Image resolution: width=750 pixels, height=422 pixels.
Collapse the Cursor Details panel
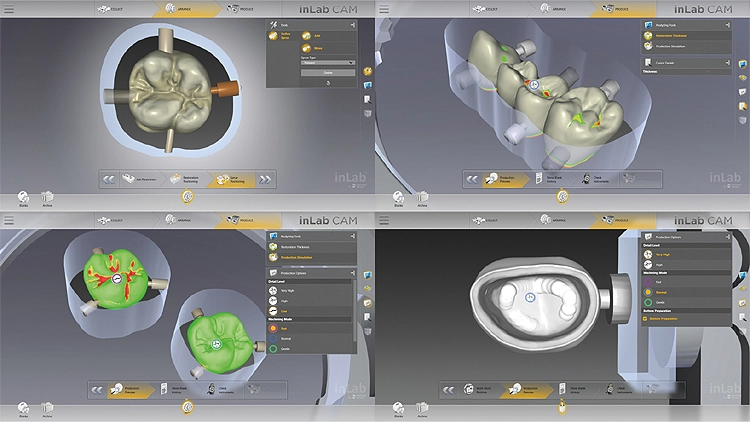pyautogui.click(x=728, y=62)
